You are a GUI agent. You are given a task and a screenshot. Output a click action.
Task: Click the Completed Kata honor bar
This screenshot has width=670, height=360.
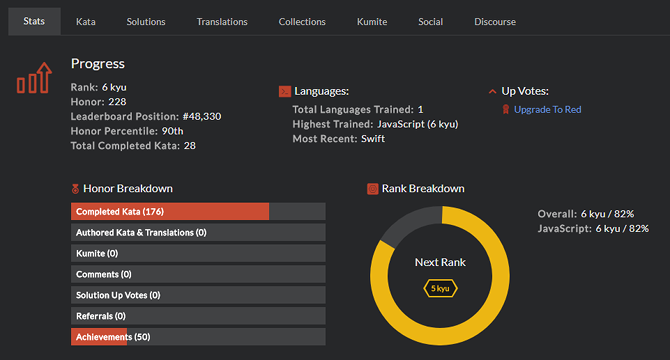198,211
